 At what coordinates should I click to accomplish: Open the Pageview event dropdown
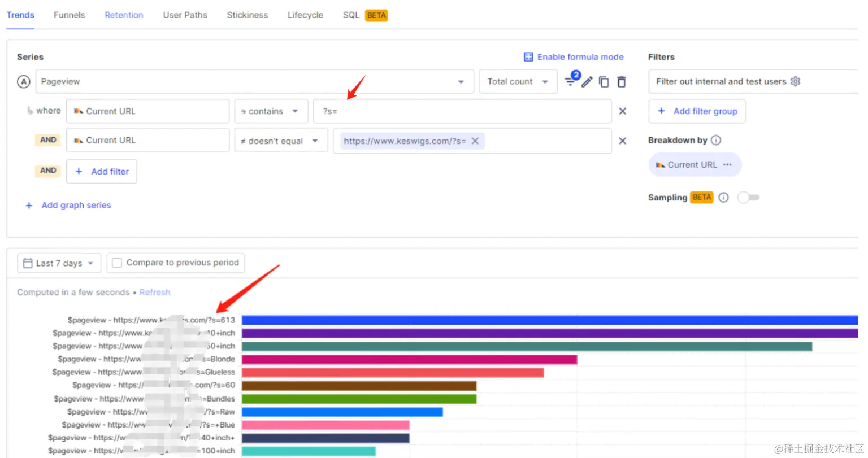point(254,82)
